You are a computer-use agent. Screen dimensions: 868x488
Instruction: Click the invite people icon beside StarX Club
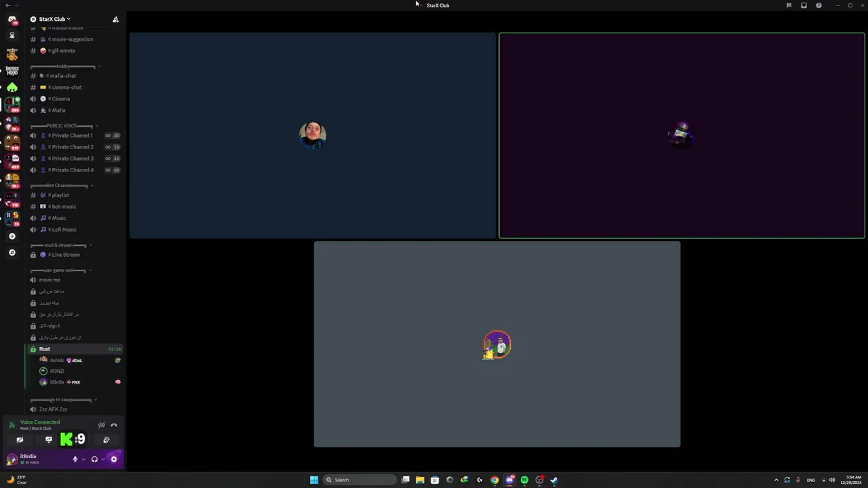(115, 19)
